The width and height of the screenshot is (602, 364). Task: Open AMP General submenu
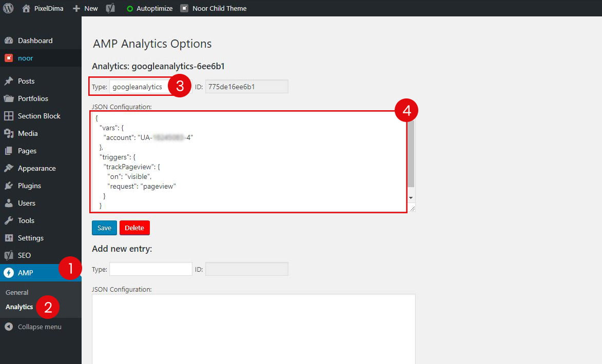(17, 292)
